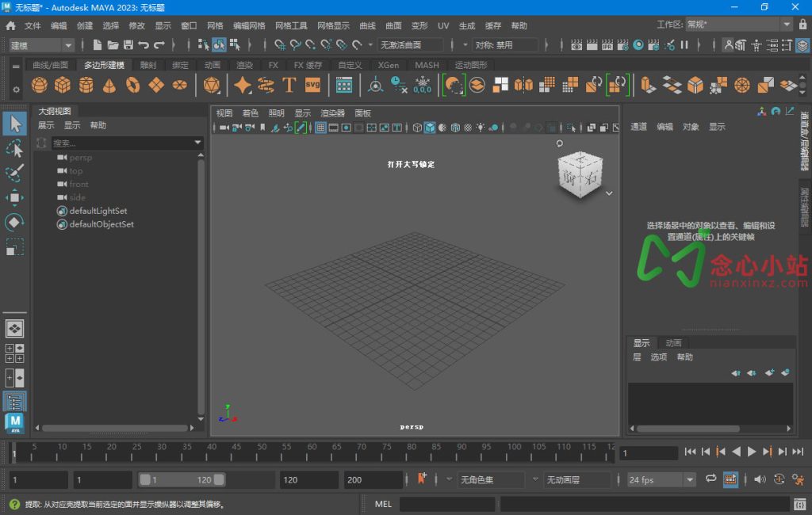
Task: Select the persp camera in Outliner
Action: tap(80, 158)
